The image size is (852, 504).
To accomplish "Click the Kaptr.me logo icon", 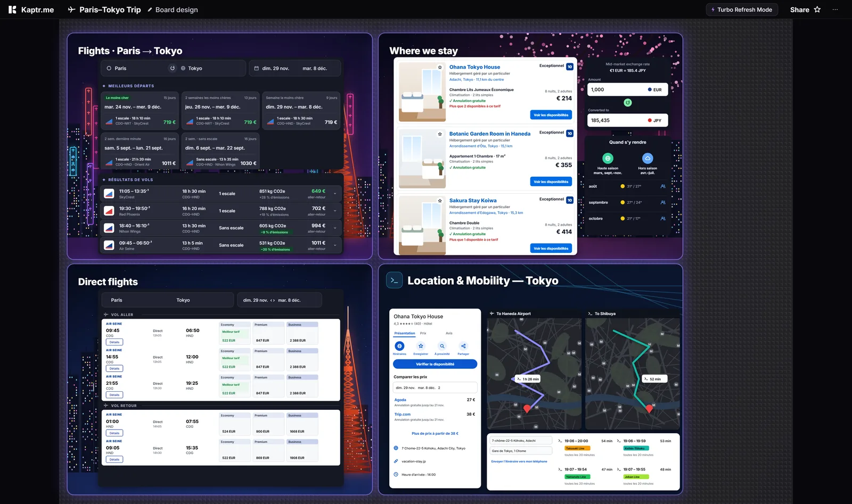I will (12, 10).
